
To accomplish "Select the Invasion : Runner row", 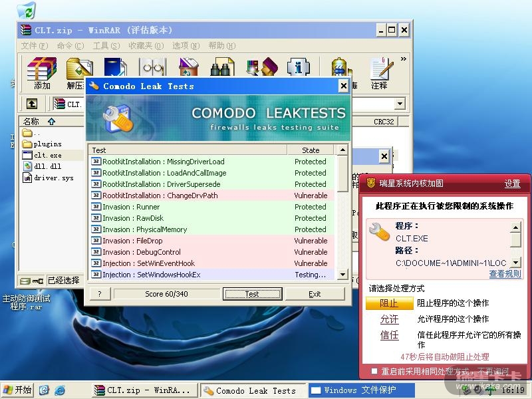I will click(212, 207).
